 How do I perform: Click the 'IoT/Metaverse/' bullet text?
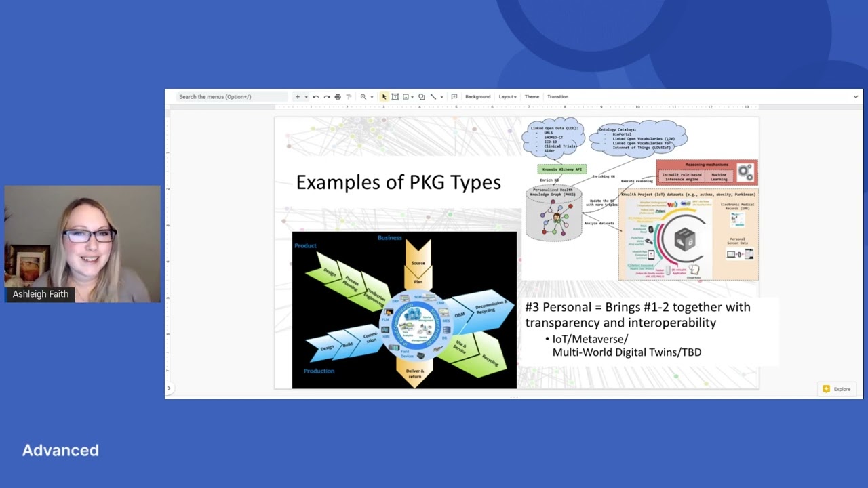[x=590, y=339]
